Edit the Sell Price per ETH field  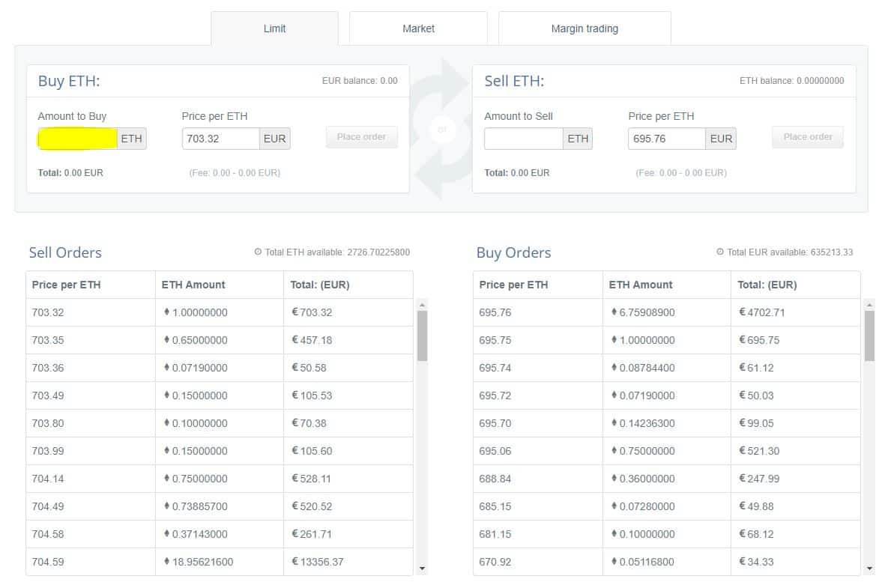pyautogui.click(x=666, y=139)
